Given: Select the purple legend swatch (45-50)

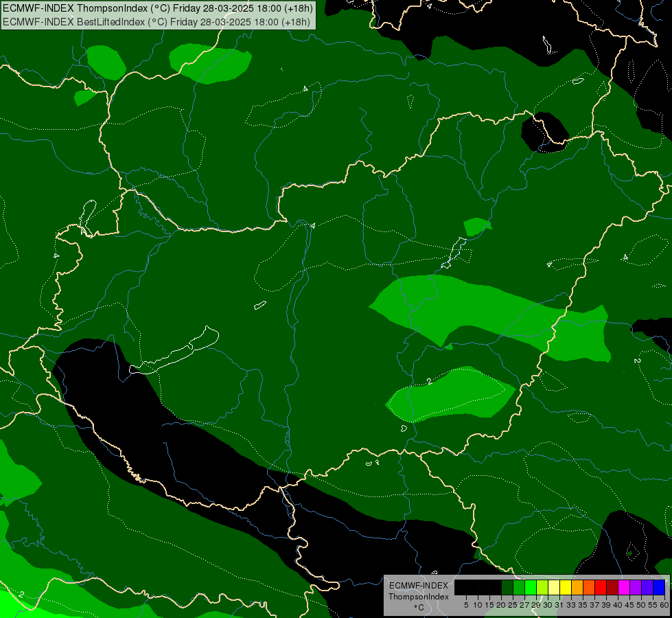Looking at the screenshot, I should [x=636, y=587].
